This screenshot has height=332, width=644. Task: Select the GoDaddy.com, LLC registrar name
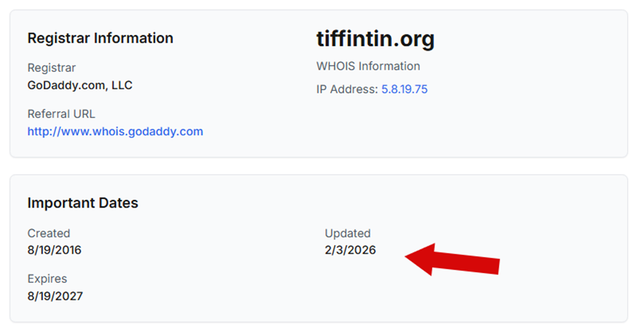coord(80,85)
